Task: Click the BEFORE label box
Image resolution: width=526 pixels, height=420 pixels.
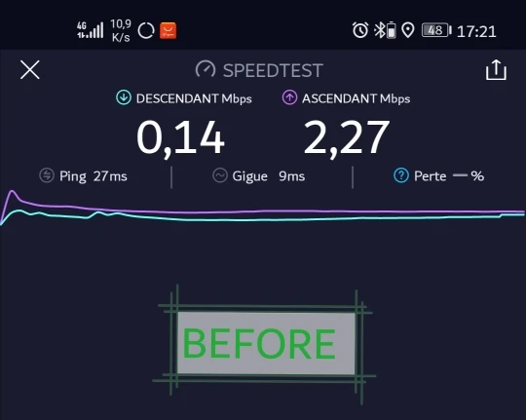Action: pos(266,343)
